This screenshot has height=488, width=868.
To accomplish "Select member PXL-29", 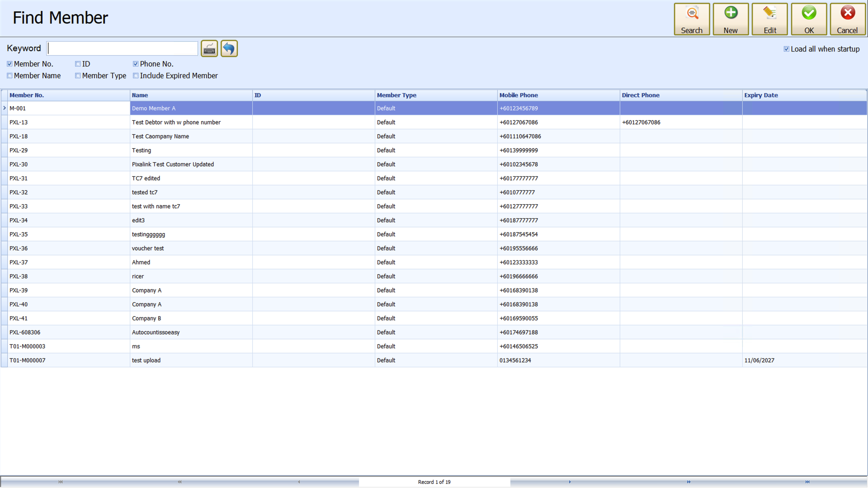I will pos(19,150).
